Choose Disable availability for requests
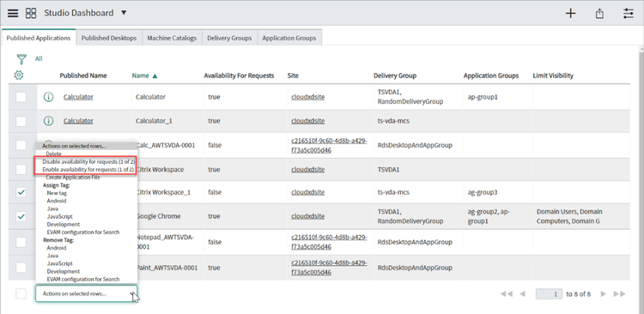 coord(88,162)
